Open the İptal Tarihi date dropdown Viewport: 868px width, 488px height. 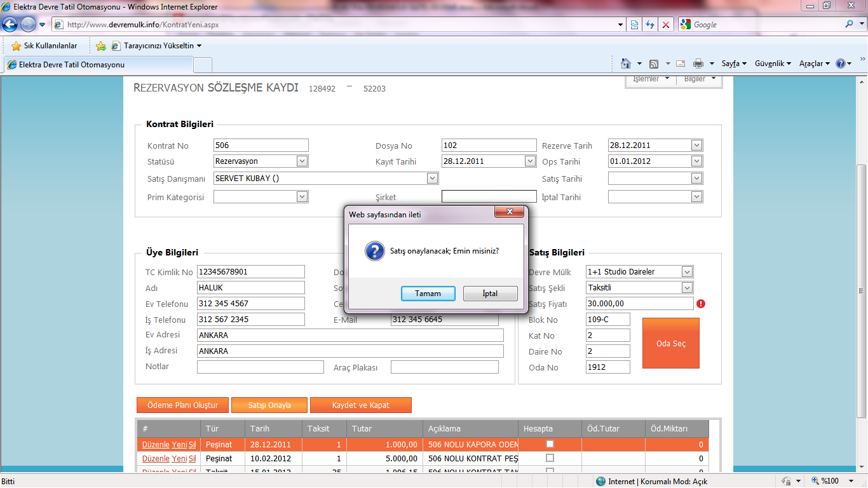(x=697, y=197)
